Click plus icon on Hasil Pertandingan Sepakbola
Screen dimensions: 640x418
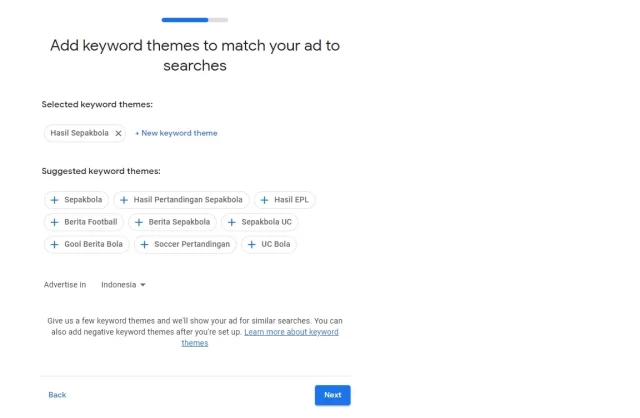click(124, 200)
